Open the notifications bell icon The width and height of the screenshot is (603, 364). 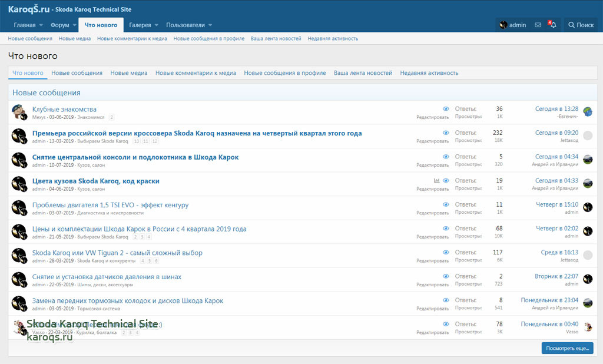point(552,25)
